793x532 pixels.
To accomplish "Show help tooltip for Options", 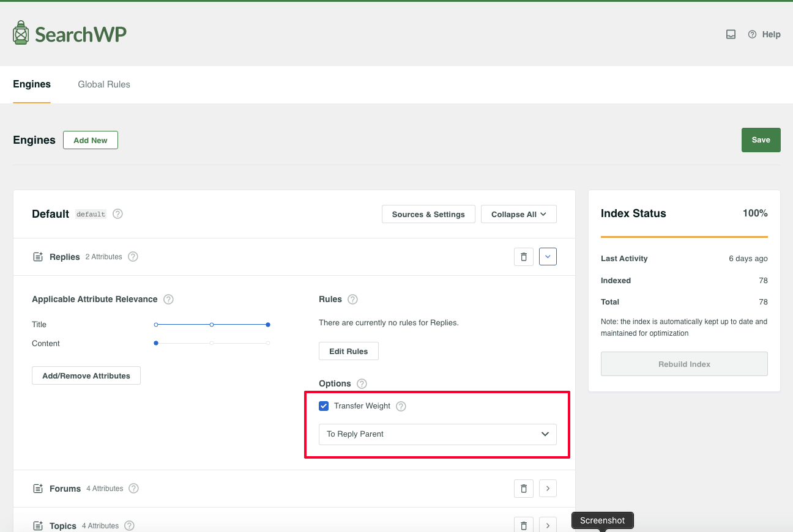I will pos(362,383).
